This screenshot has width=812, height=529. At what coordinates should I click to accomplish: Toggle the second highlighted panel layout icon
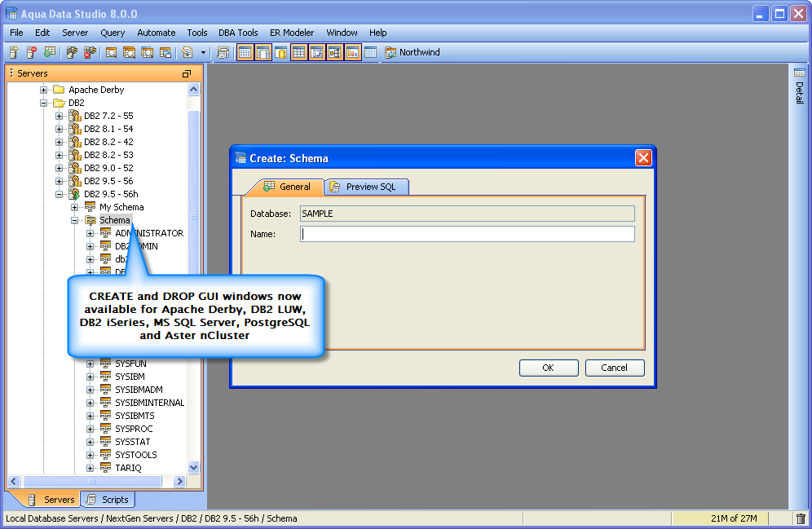tap(263, 52)
